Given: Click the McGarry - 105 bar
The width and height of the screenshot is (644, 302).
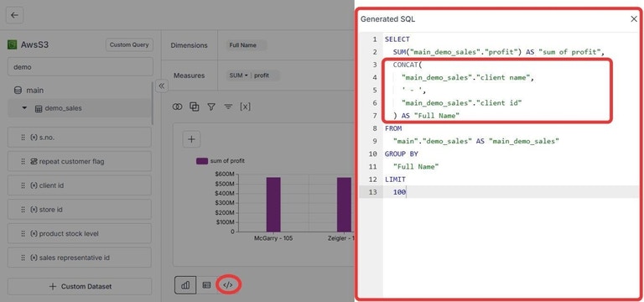Looking at the screenshot, I should coord(273,205).
